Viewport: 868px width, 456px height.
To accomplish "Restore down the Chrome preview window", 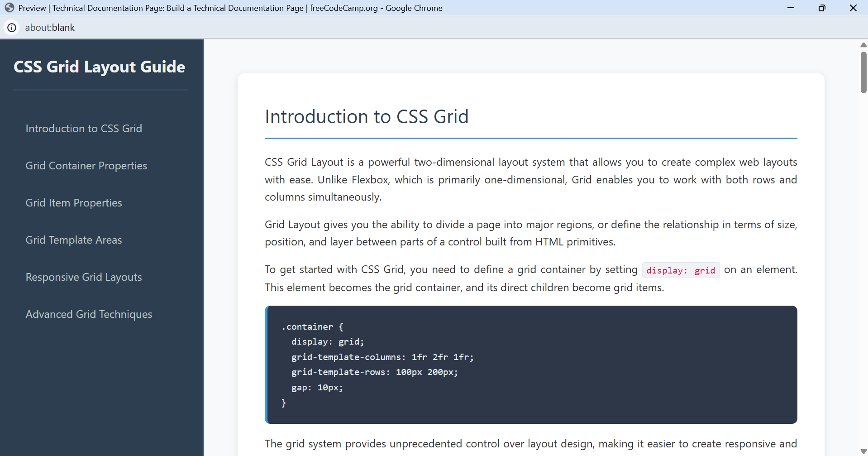I will [x=822, y=8].
